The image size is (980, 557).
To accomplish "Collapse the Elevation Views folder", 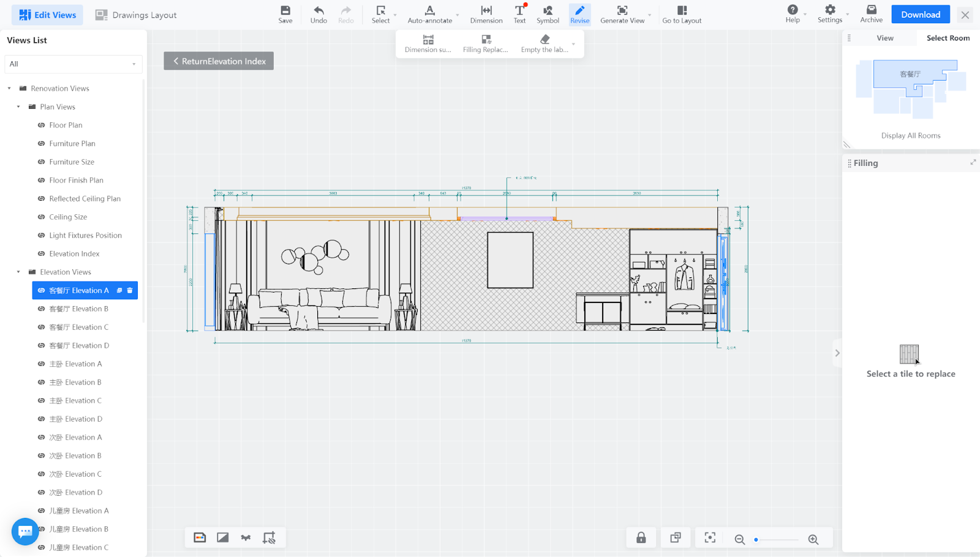I will pos(18,272).
